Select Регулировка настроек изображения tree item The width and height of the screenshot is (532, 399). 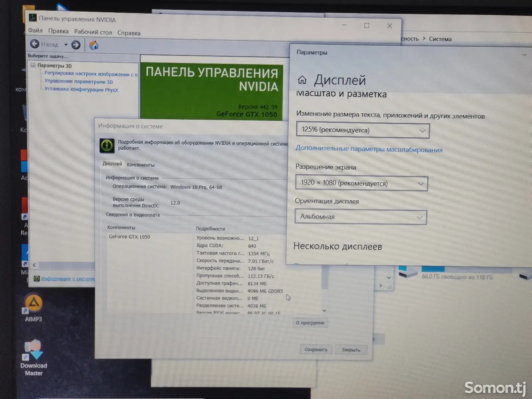(91, 74)
